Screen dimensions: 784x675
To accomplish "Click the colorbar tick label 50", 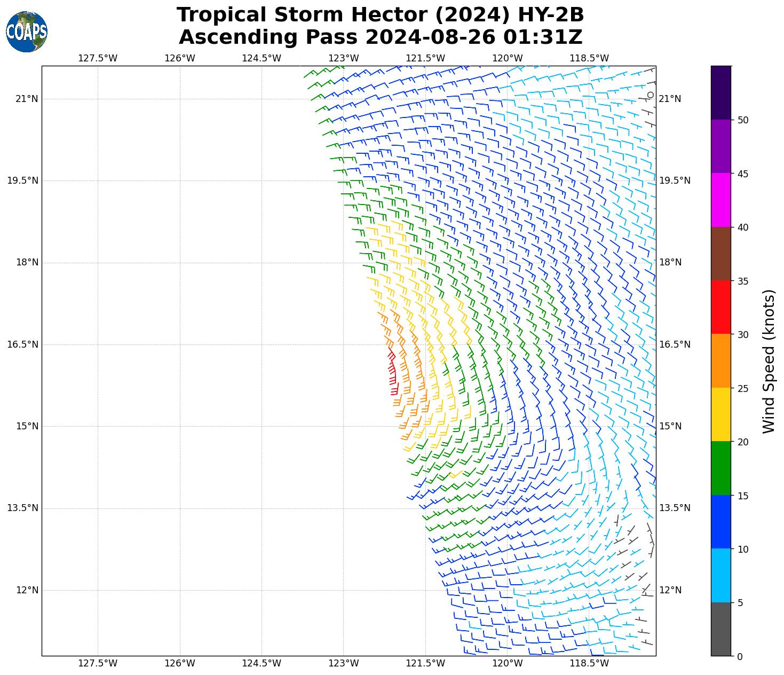I will (742, 120).
